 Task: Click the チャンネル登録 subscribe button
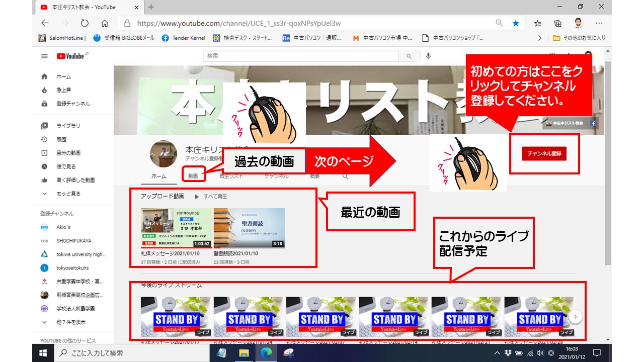(x=544, y=154)
